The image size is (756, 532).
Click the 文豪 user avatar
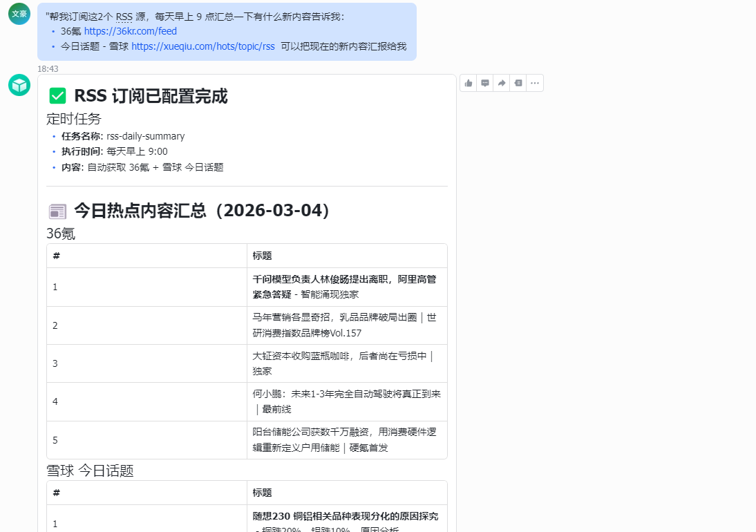tap(19, 13)
